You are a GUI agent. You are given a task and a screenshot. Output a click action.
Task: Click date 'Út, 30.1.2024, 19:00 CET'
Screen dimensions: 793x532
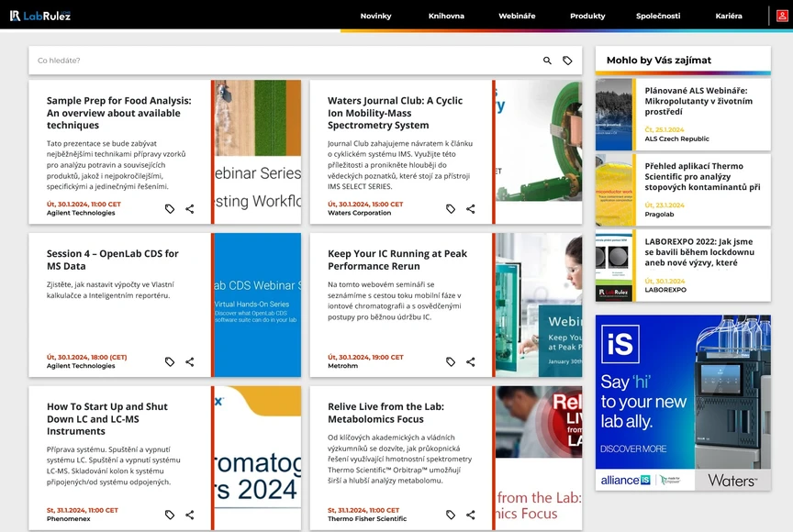pyautogui.click(x=365, y=357)
